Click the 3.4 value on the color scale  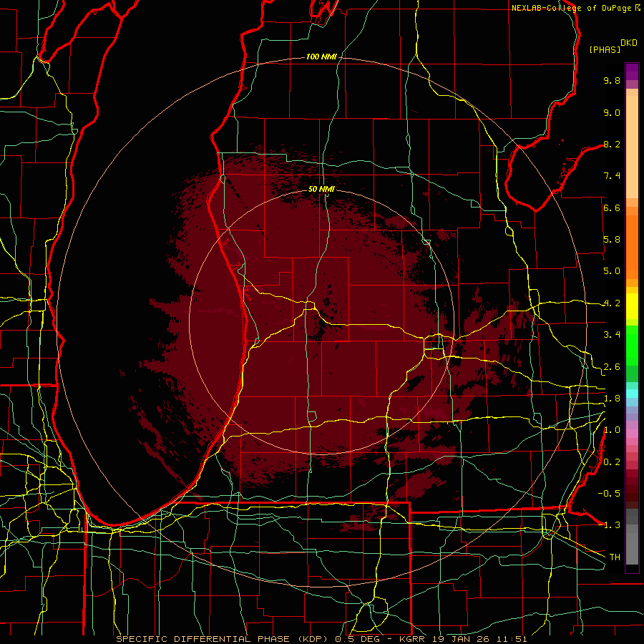coord(612,335)
